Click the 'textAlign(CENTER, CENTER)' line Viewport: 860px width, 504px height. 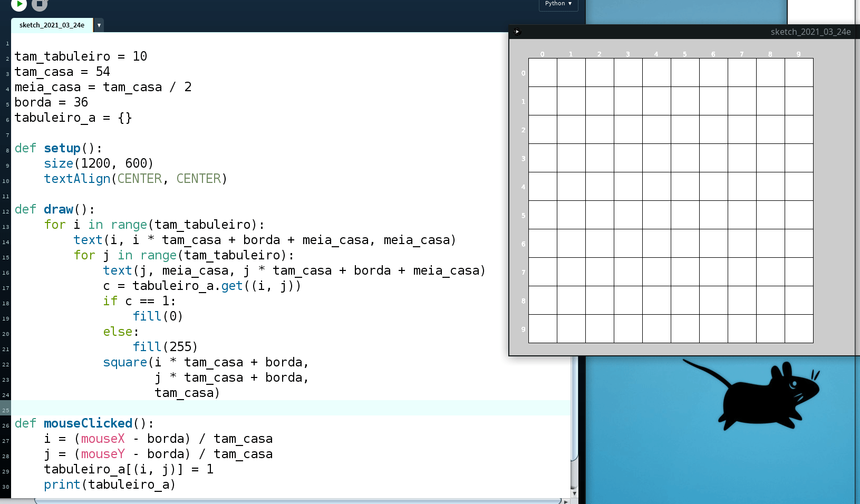pyautogui.click(x=136, y=179)
